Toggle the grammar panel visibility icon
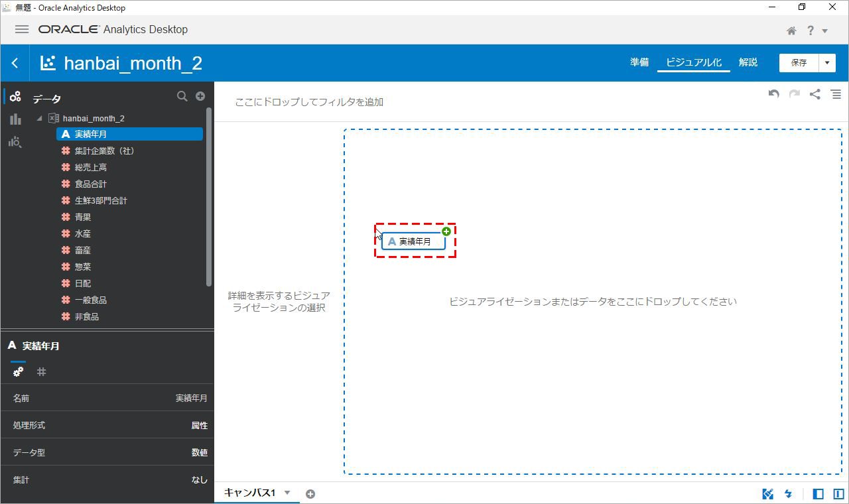The width and height of the screenshot is (849, 504). tap(839, 493)
